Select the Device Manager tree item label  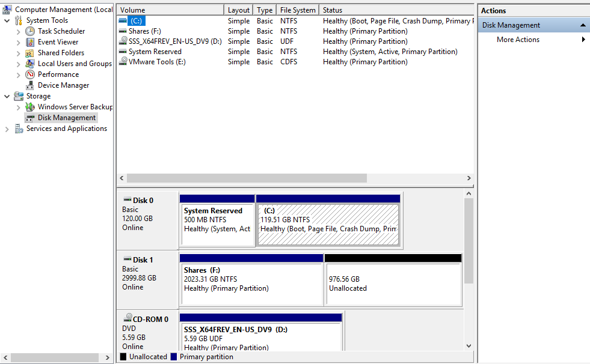click(x=63, y=85)
